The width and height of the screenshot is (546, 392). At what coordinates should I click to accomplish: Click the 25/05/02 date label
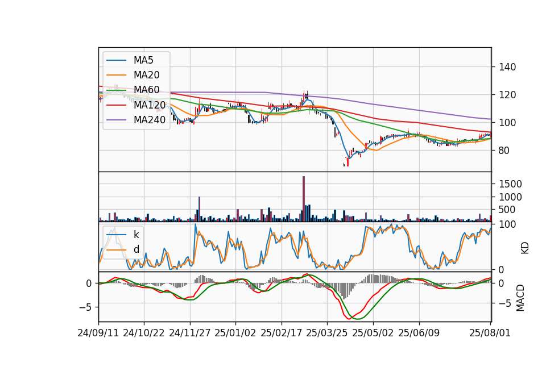(x=373, y=333)
